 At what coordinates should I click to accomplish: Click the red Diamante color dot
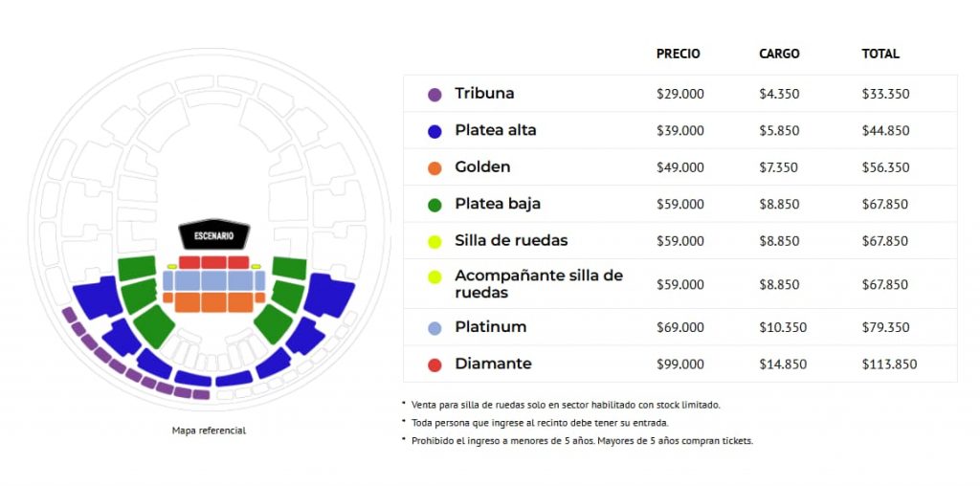(434, 364)
